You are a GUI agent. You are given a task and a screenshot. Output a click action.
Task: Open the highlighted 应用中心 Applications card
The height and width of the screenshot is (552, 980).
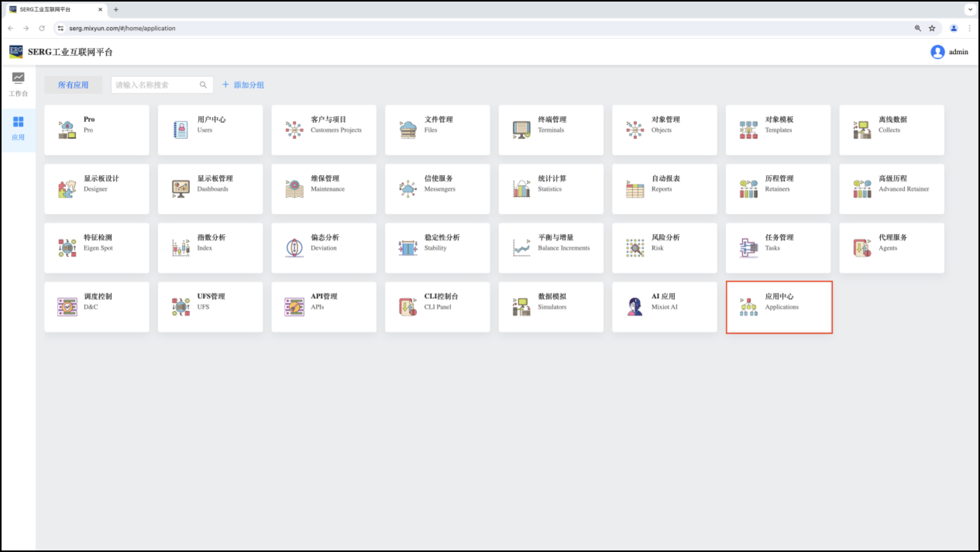tap(779, 307)
